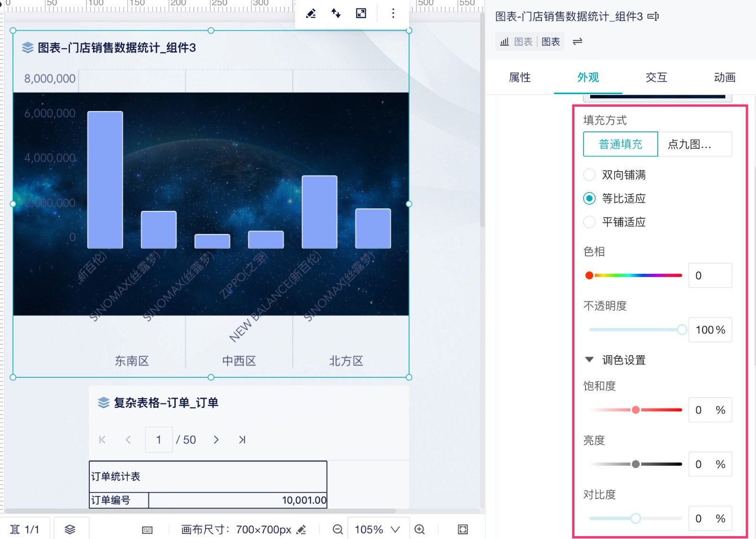Click the 对比度 percentage input field
The width and height of the screenshot is (756, 539).
point(710,519)
